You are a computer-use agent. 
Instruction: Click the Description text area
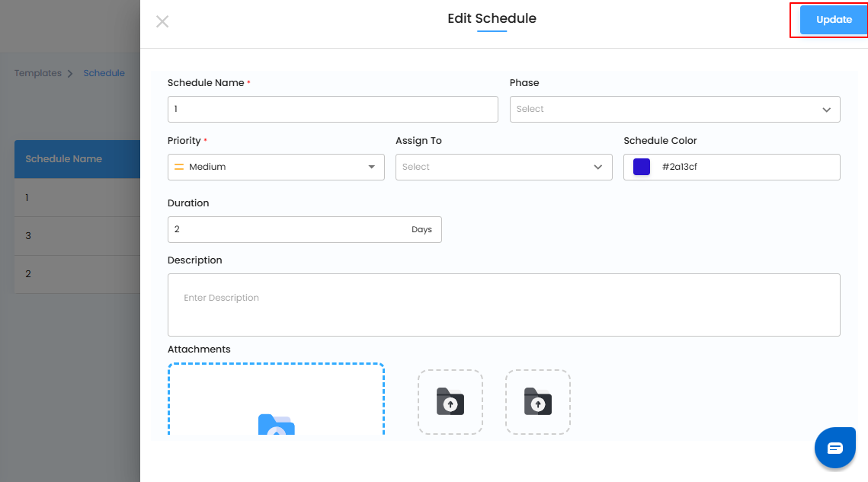point(503,305)
